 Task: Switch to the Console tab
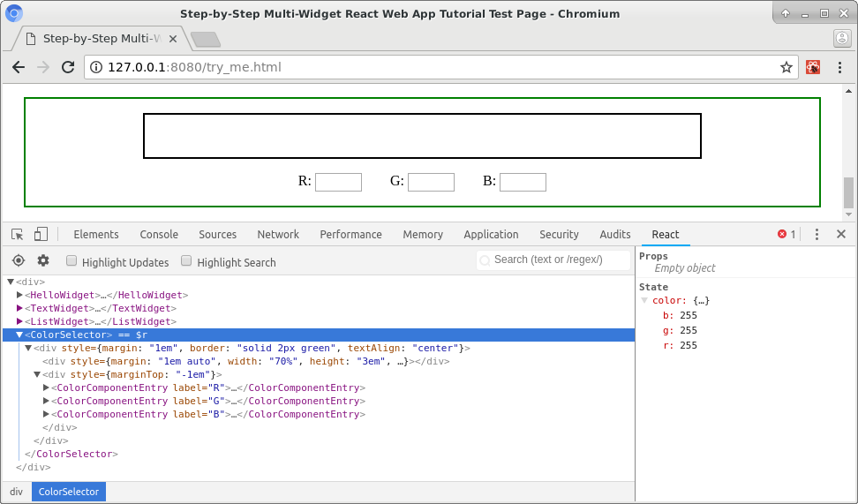[x=159, y=234]
